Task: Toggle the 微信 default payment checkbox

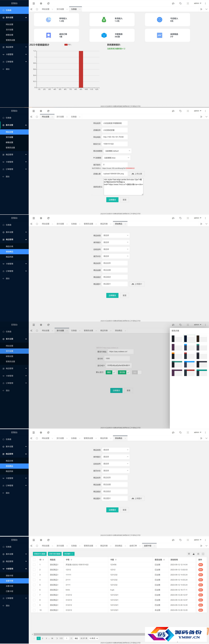Action: pyautogui.click(x=111, y=372)
